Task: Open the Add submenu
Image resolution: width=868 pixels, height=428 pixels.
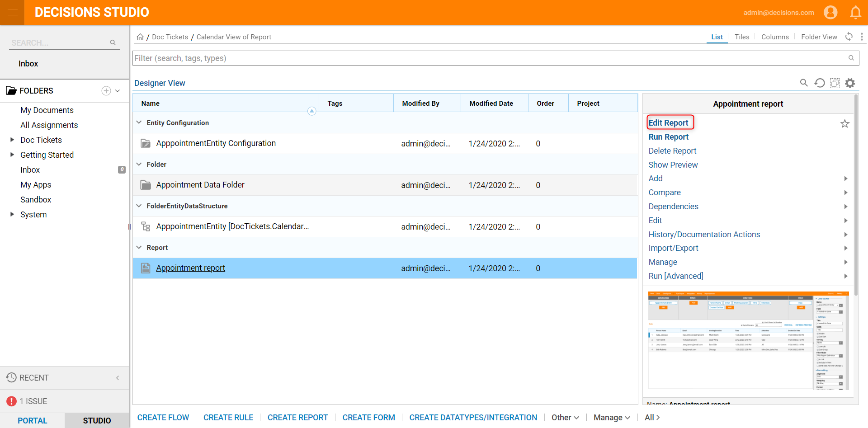Action: pyautogui.click(x=748, y=179)
